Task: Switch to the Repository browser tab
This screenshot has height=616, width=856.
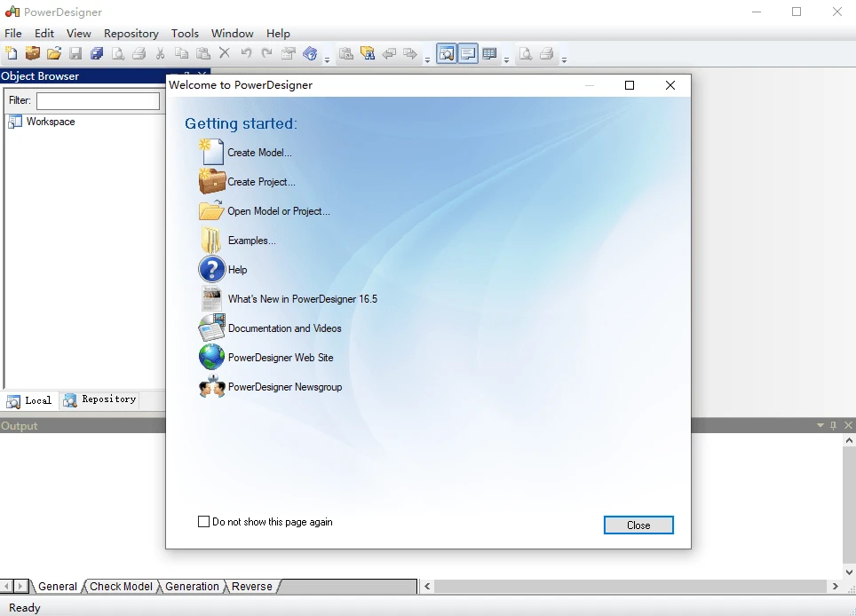Action: coord(99,400)
